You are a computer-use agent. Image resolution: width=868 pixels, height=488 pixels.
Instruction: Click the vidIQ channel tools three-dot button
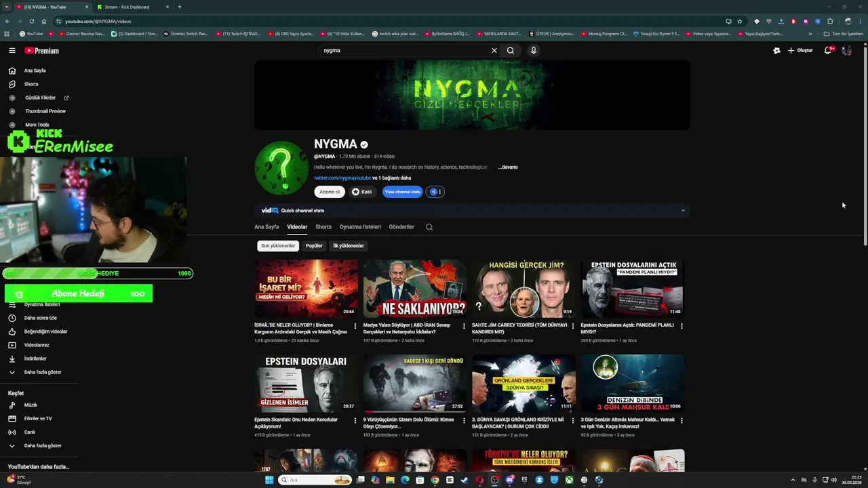436,192
